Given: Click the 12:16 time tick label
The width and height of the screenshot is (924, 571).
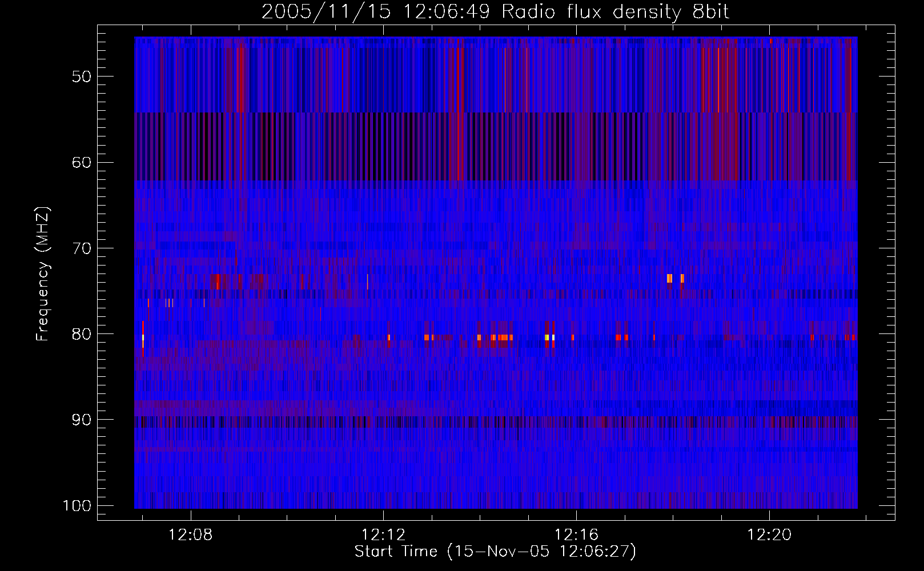Looking at the screenshot, I should (577, 534).
